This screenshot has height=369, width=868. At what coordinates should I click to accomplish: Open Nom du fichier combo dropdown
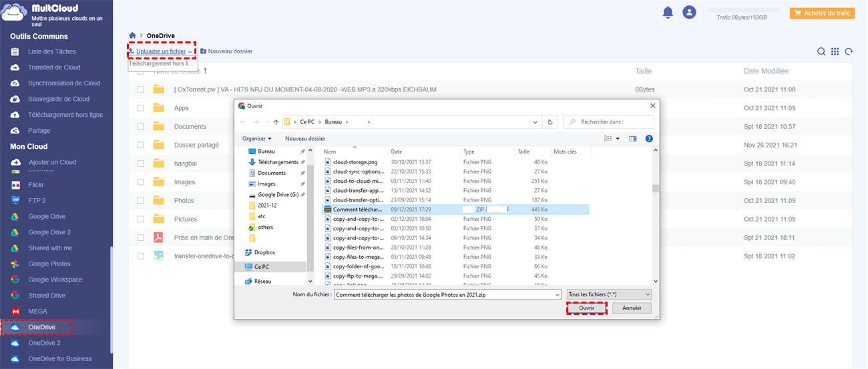tap(558, 294)
